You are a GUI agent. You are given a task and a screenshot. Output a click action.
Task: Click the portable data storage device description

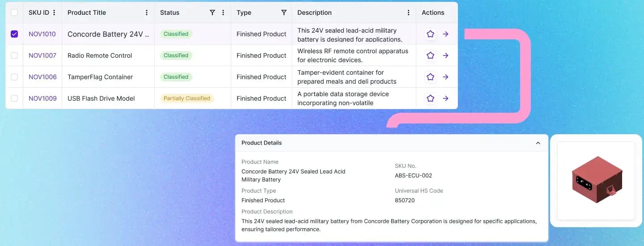pos(343,98)
